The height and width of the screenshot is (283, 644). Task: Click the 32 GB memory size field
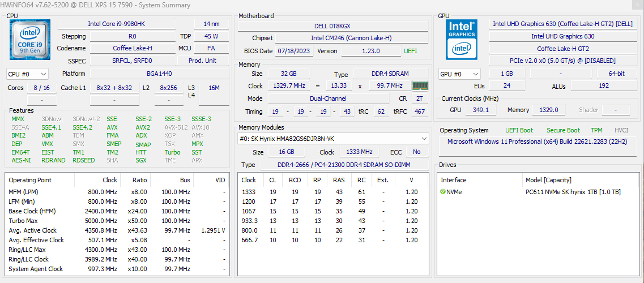289,74
